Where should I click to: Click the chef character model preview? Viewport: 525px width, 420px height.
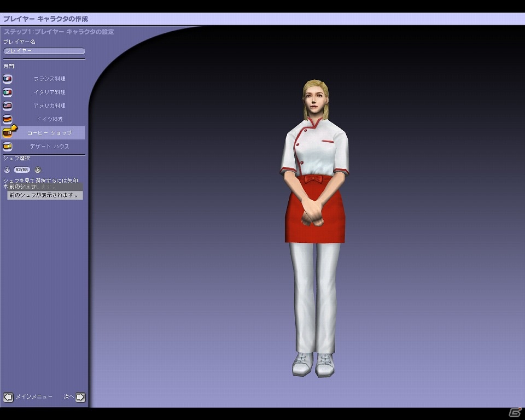(314, 229)
